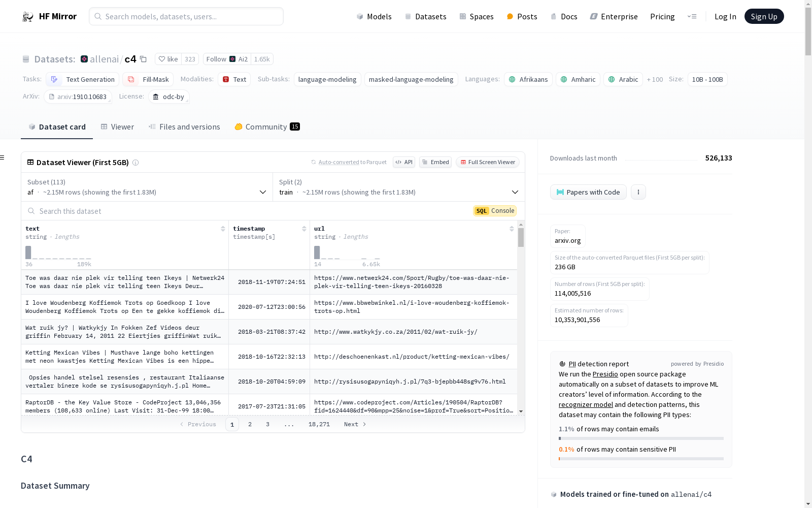The height and width of the screenshot is (508, 812).
Task: Click the Fill-Mask task tag
Action: [148, 79]
